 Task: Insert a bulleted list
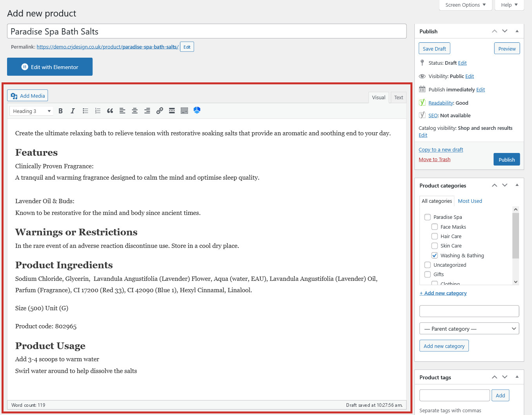85,111
